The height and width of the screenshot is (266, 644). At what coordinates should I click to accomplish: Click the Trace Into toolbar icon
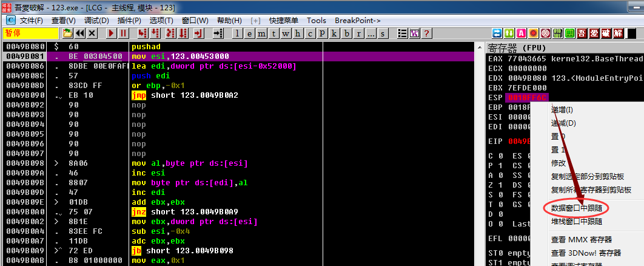click(170, 33)
